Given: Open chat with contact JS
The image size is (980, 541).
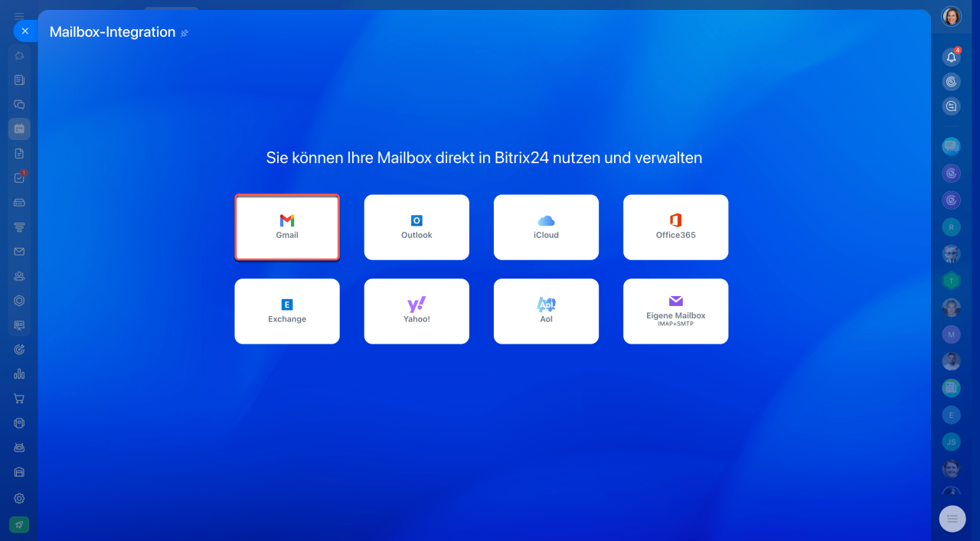Looking at the screenshot, I should (x=951, y=442).
